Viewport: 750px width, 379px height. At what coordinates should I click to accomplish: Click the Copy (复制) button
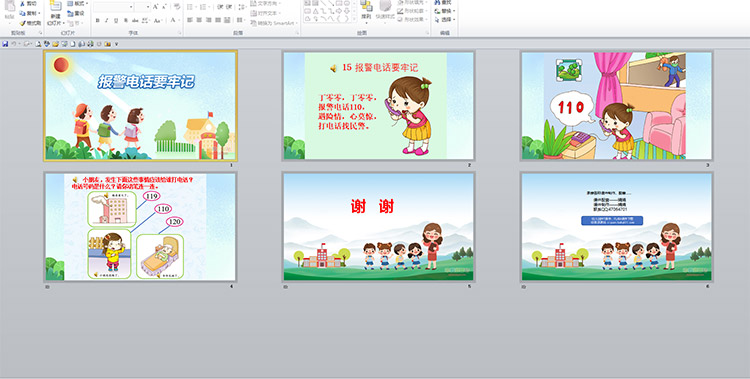point(30,13)
